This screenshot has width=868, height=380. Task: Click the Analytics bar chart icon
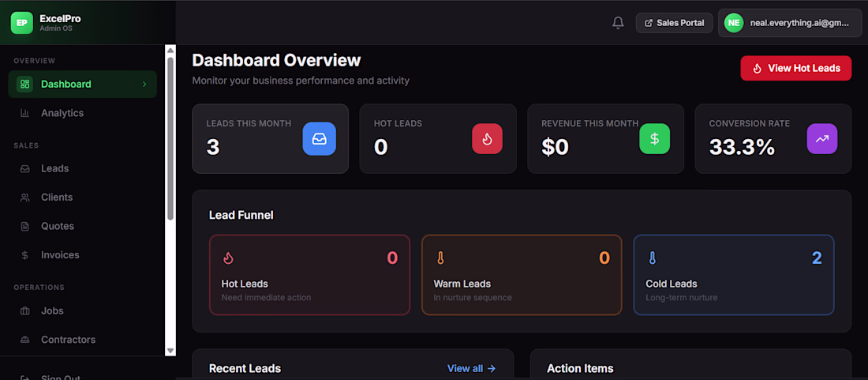[x=24, y=113]
